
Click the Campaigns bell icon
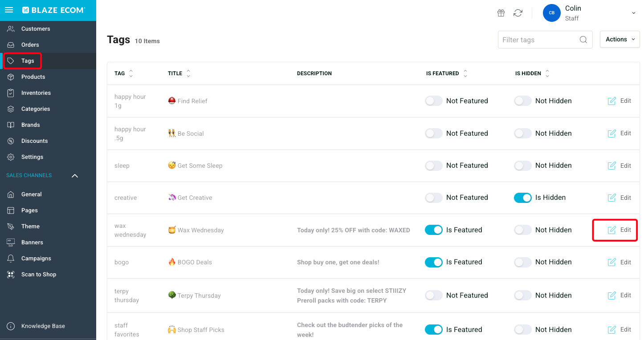point(11,259)
